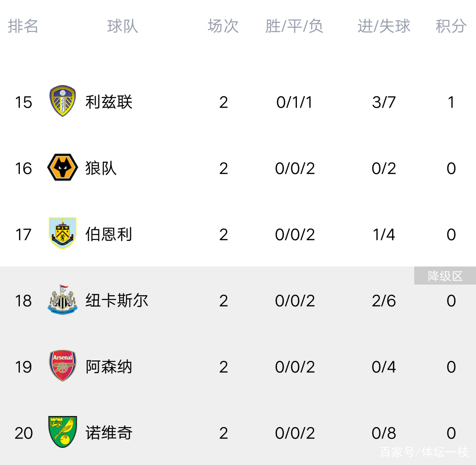Open team name 利兹联
The image size is (476, 465).
109,102
